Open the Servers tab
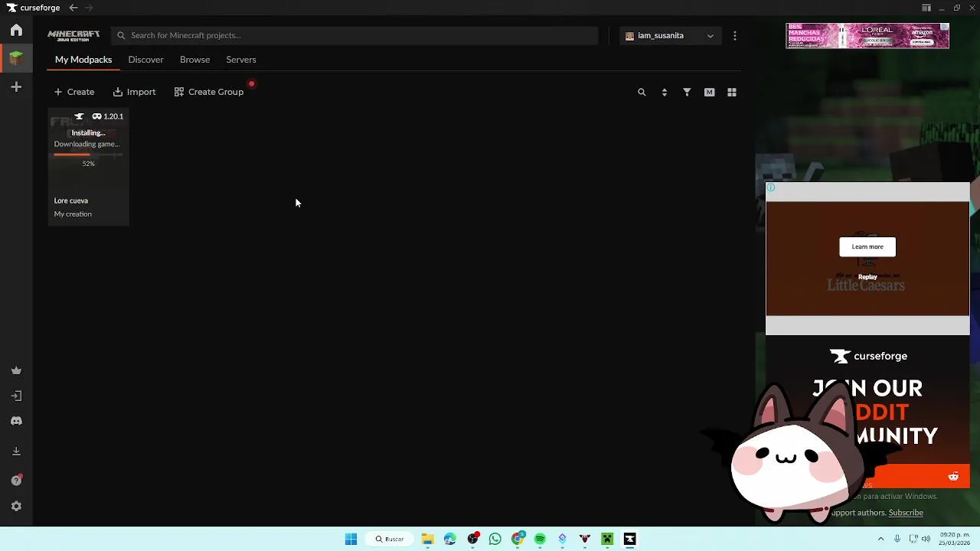This screenshot has height=551, width=980. click(241, 60)
